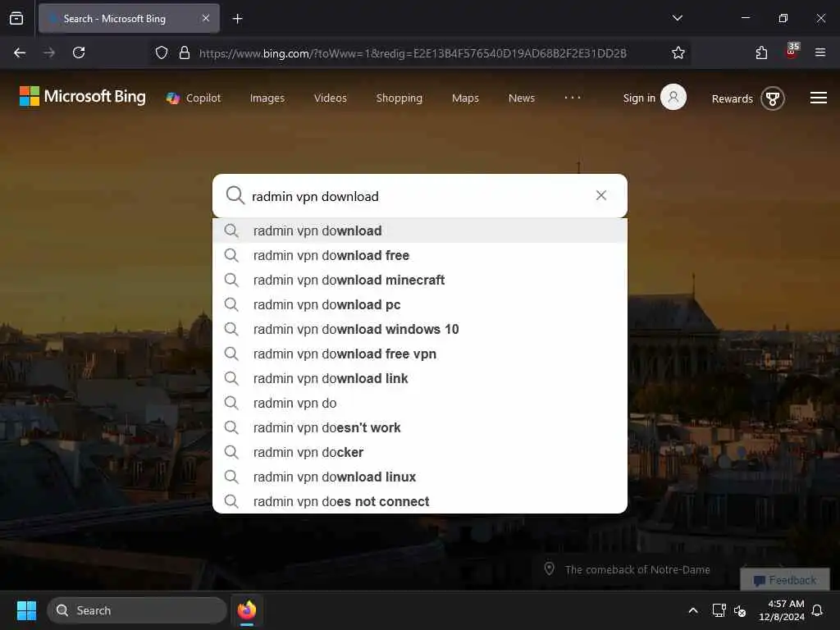Choose "radmin vpn download pc" suggestion
840x630 pixels.
[419, 305]
